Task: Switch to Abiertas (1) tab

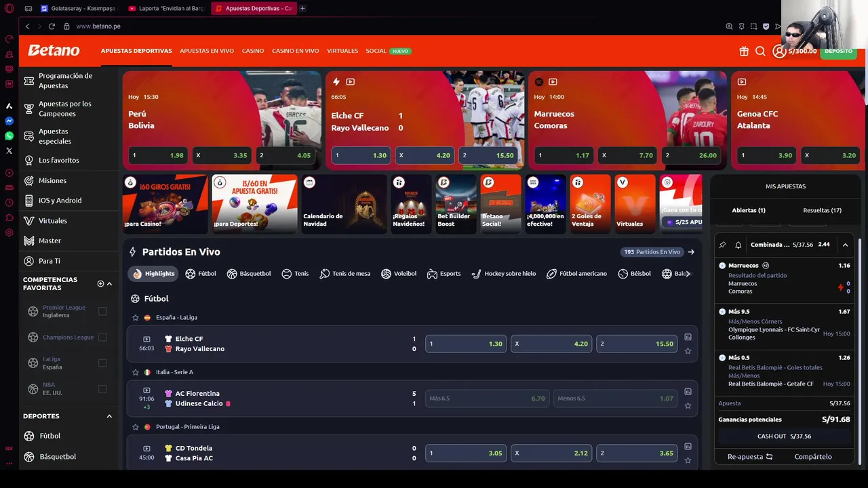Action: pos(749,210)
